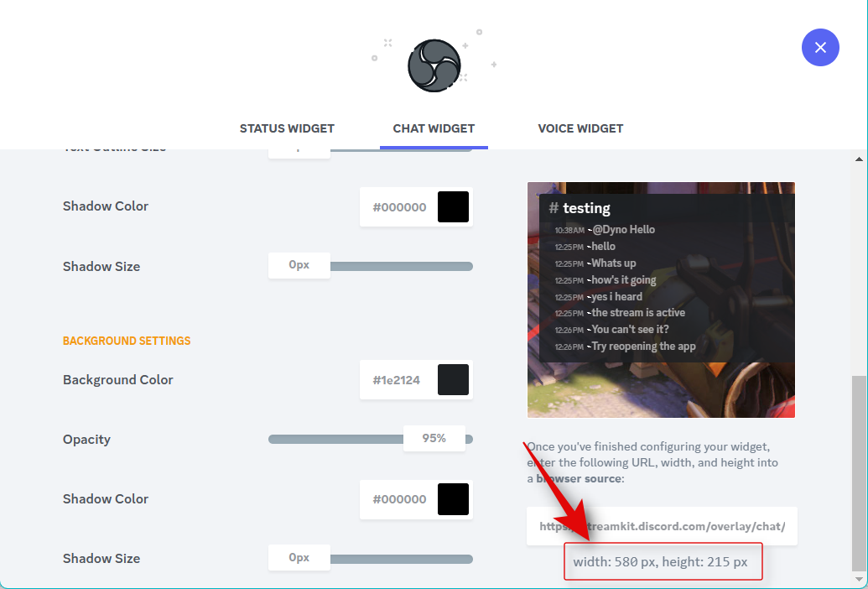Open the Background Color swatch picker
This screenshot has height=589, width=868.
click(x=453, y=380)
